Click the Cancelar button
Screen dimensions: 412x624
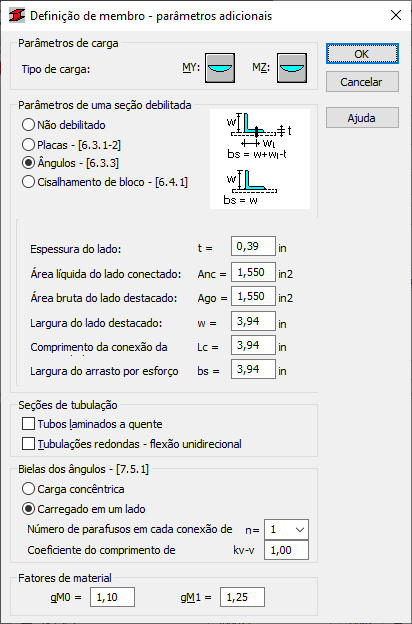point(362,82)
